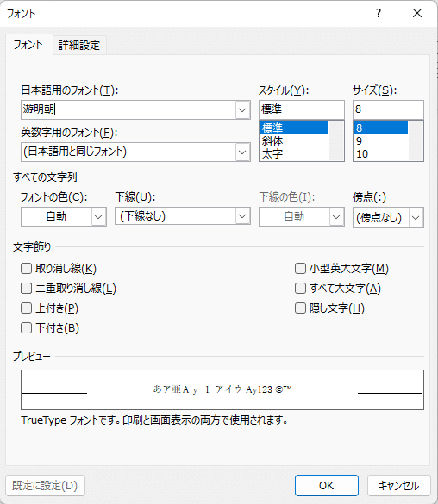Expand the 日本語用のフォント dropdown
This screenshot has height=504, width=438.
pos(242,110)
